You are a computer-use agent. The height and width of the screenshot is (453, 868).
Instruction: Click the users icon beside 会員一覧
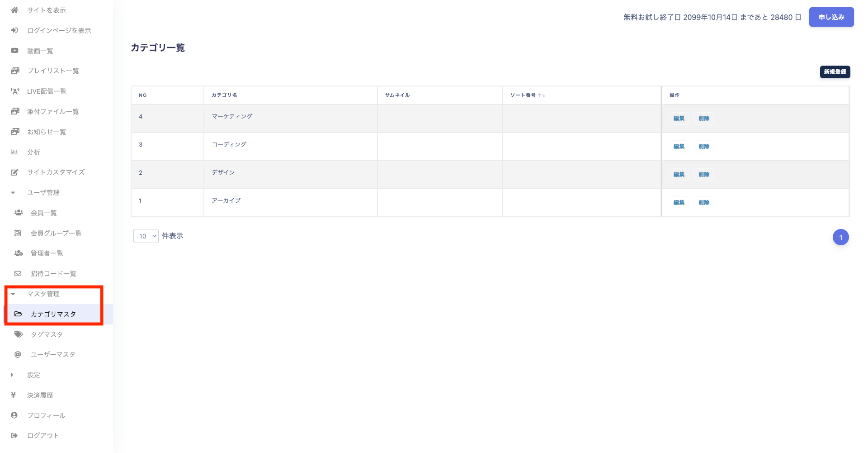(x=19, y=212)
